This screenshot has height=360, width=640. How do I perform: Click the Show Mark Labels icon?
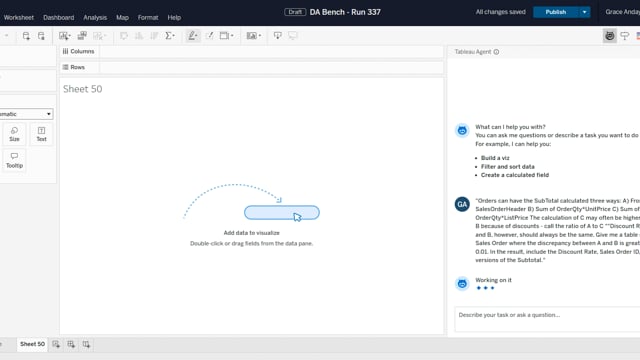(x=224, y=36)
